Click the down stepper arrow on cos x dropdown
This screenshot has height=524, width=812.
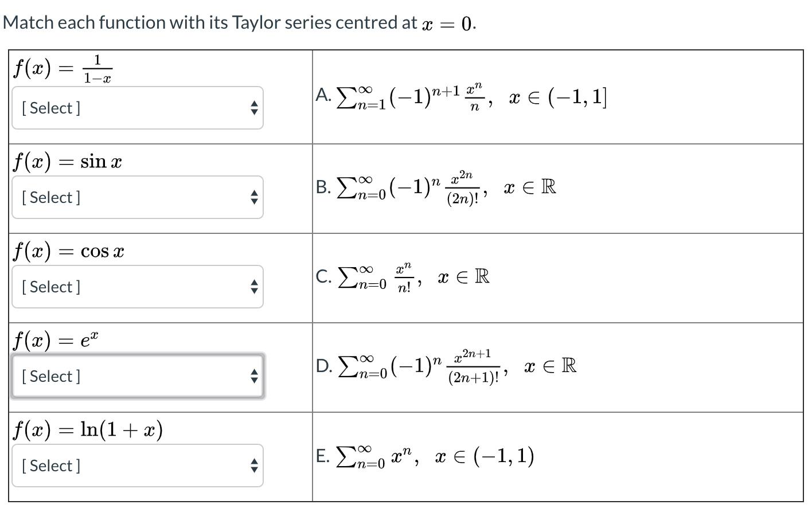click(255, 291)
